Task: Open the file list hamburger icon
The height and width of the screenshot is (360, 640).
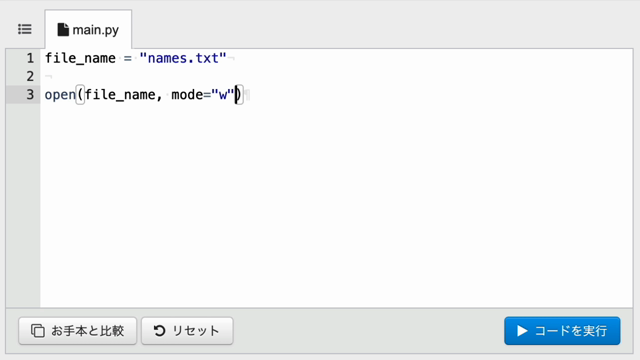Action: pyautogui.click(x=24, y=29)
